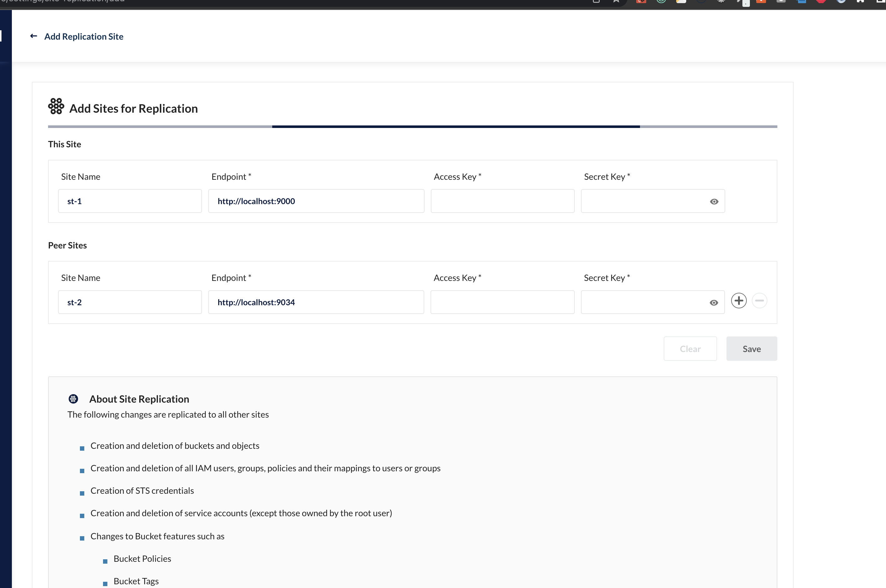
Task: Focus the st-1 Site Name field
Action: 130,201
